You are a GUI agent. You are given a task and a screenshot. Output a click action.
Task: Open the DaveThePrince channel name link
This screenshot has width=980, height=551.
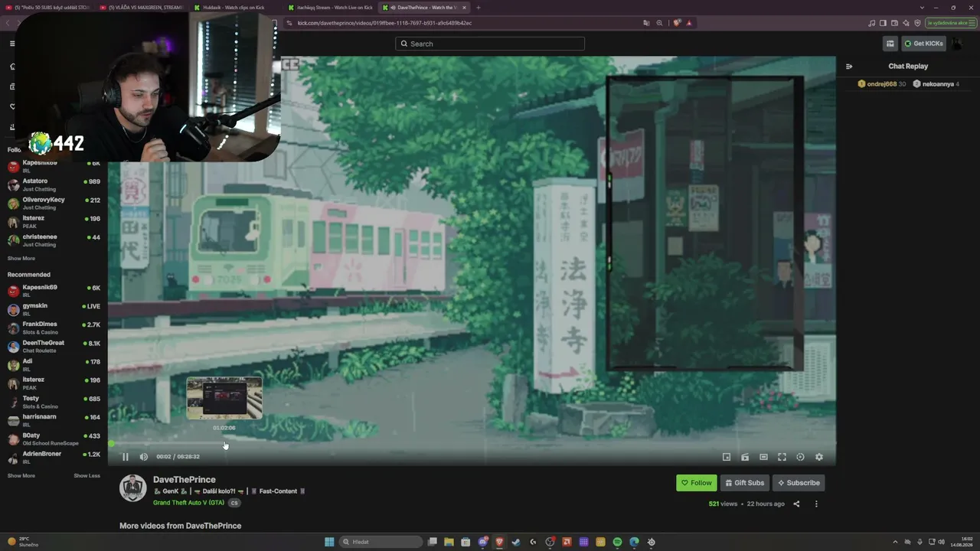pyautogui.click(x=185, y=480)
